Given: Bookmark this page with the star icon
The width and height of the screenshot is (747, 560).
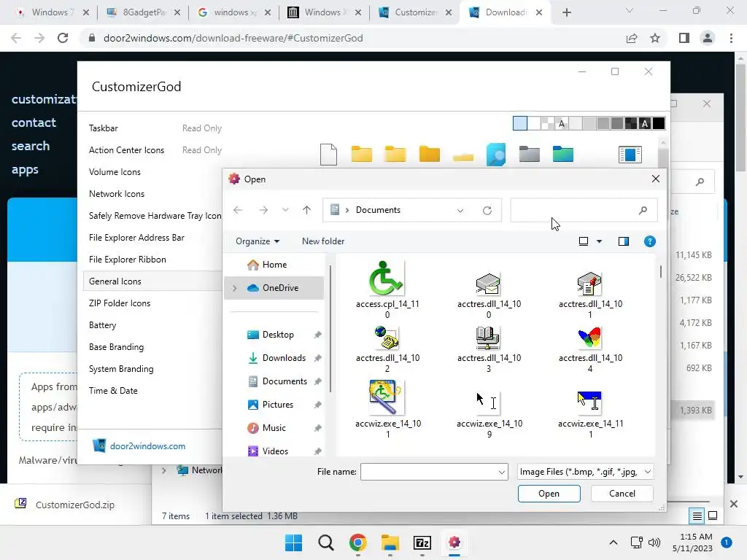Looking at the screenshot, I should [x=655, y=38].
